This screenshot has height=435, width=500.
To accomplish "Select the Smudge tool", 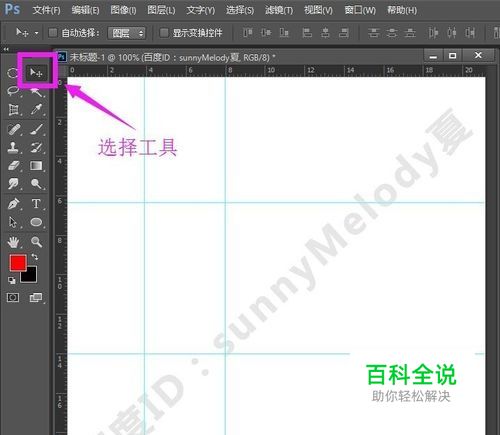I will [13, 184].
